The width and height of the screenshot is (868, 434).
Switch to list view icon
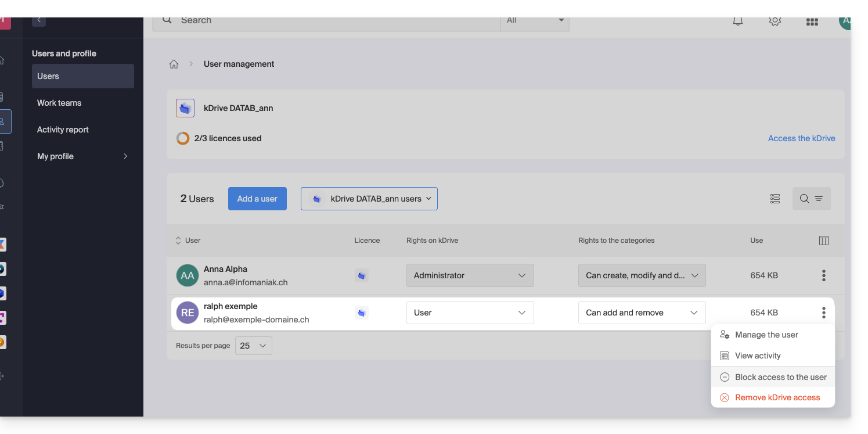pos(775,199)
